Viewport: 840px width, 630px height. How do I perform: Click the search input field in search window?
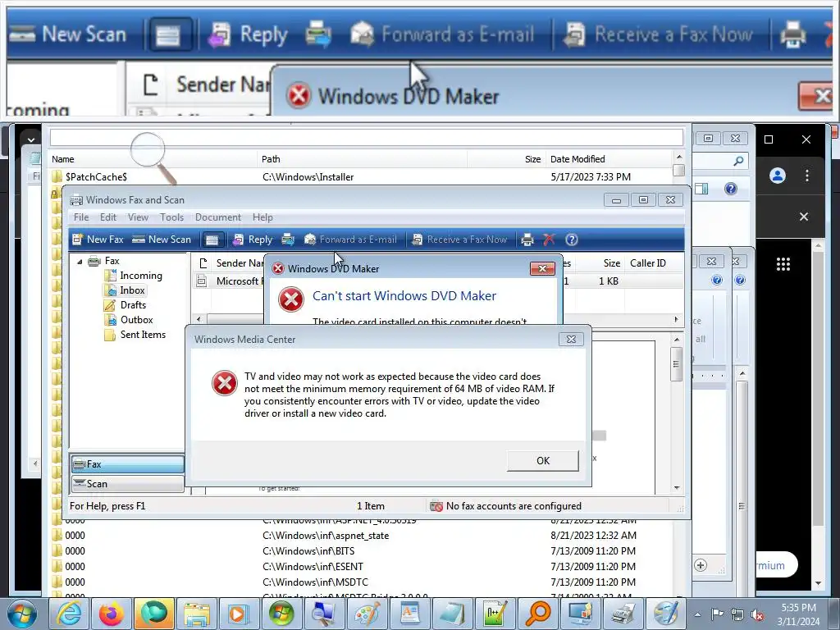[x=367, y=138]
